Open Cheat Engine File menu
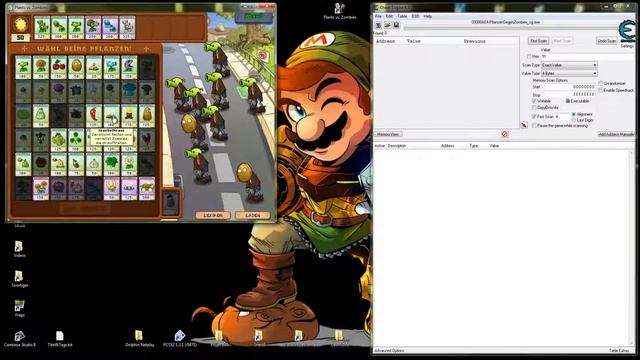Image resolution: width=640 pixels, height=360 pixels. 378,16
